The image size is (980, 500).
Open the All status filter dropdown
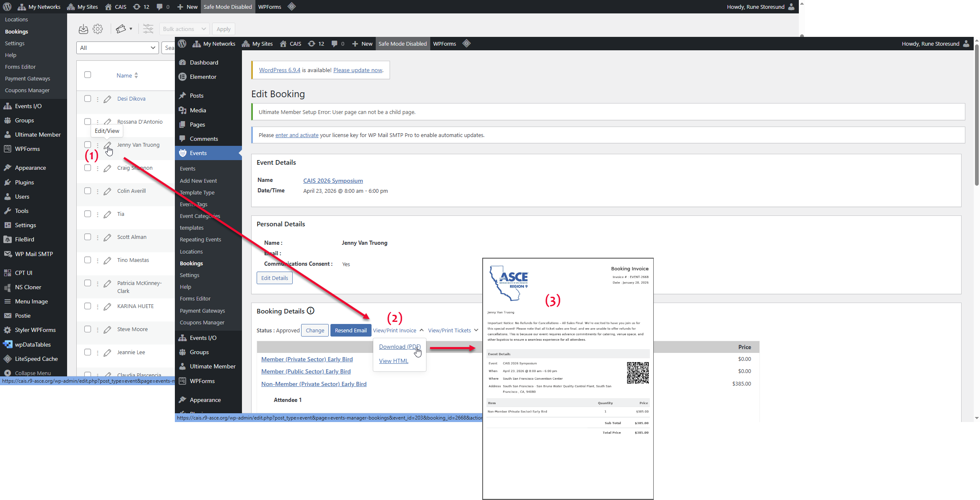(x=117, y=48)
